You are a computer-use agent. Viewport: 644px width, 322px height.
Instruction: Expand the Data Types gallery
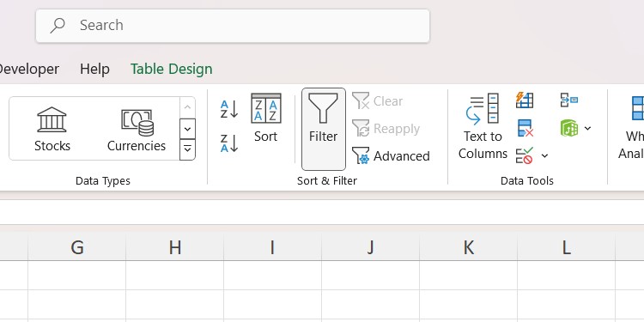click(187, 149)
